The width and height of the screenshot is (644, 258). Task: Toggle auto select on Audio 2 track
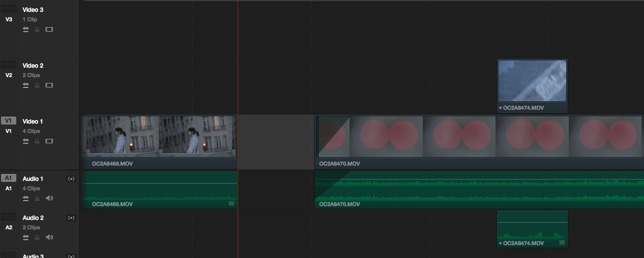point(26,237)
